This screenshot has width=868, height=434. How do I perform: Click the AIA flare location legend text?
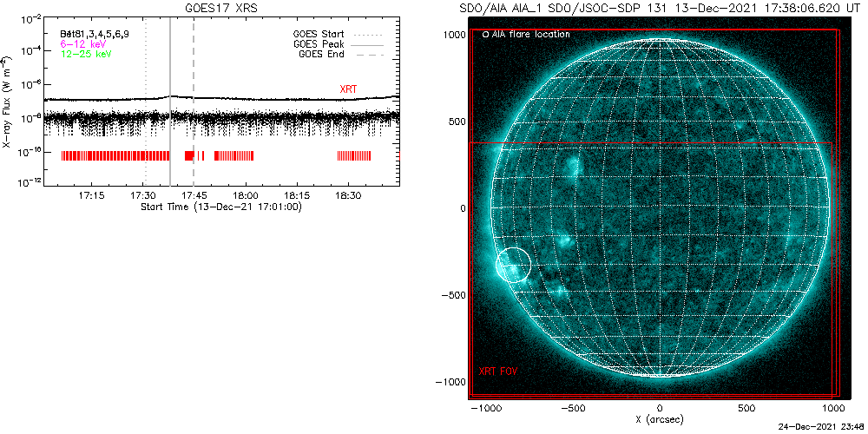click(531, 35)
